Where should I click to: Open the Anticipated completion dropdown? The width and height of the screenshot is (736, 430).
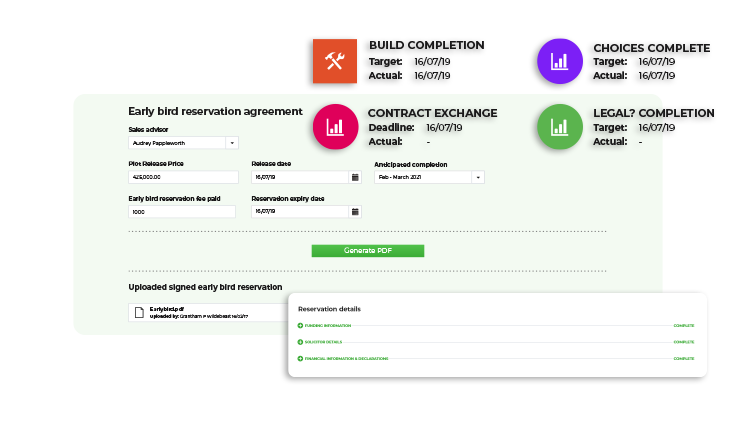tap(477, 177)
